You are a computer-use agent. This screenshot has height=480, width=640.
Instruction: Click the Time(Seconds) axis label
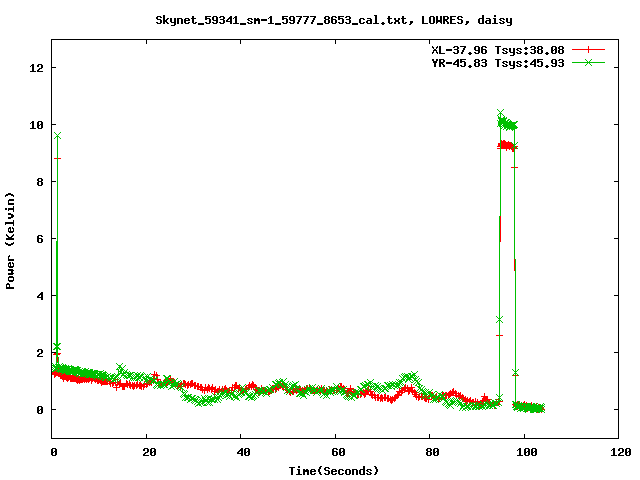[x=334, y=471]
